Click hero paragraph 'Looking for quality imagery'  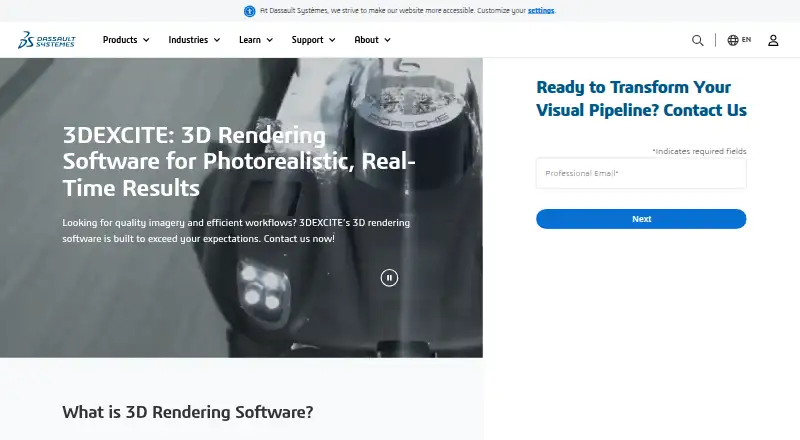coord(236,231)
